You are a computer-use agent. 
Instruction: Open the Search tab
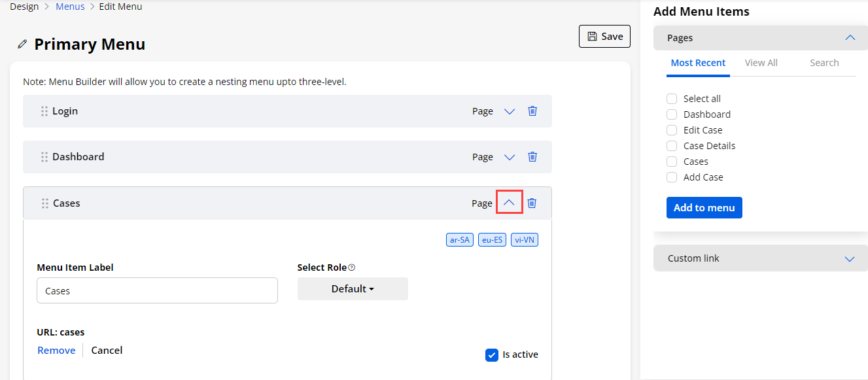tap(824, 63)
